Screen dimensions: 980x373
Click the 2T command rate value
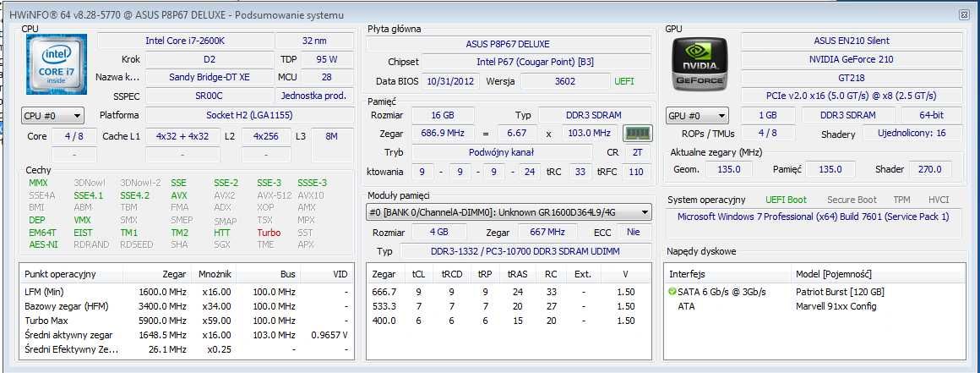[x=636, y=152]
